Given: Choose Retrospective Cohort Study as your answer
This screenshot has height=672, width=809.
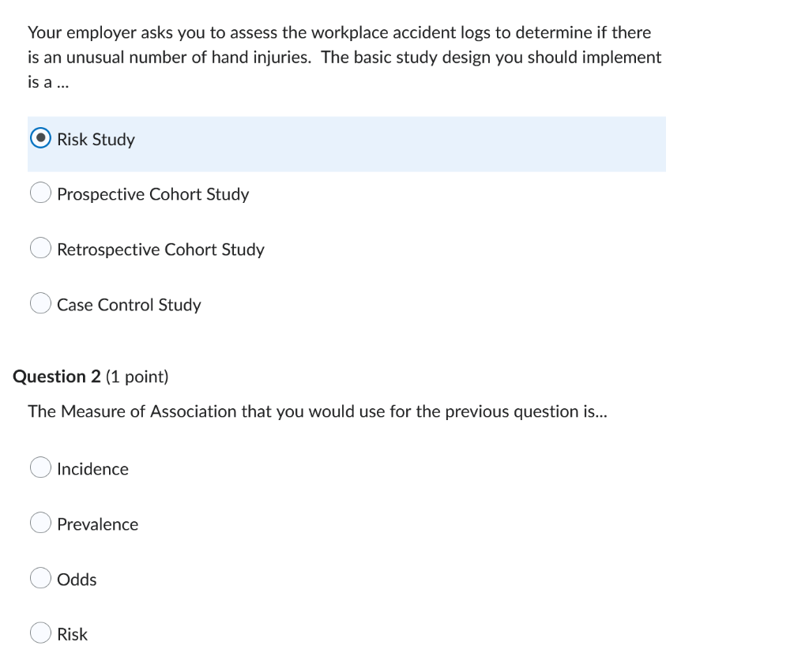Looking at the screenshot, I should pos(40,248).
